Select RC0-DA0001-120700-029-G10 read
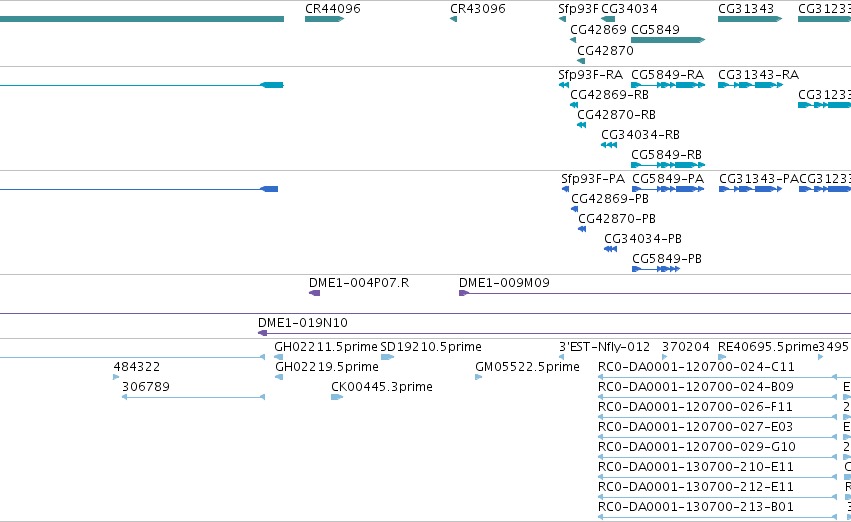This screenshot has height=522, width=851. point(717,457)
